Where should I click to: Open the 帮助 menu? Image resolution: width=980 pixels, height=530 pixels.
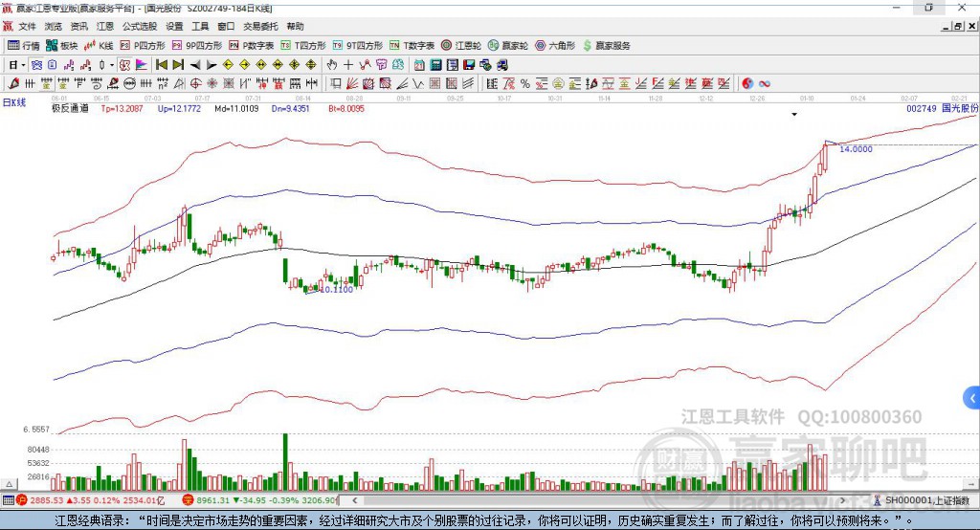(x=295, y=26)
